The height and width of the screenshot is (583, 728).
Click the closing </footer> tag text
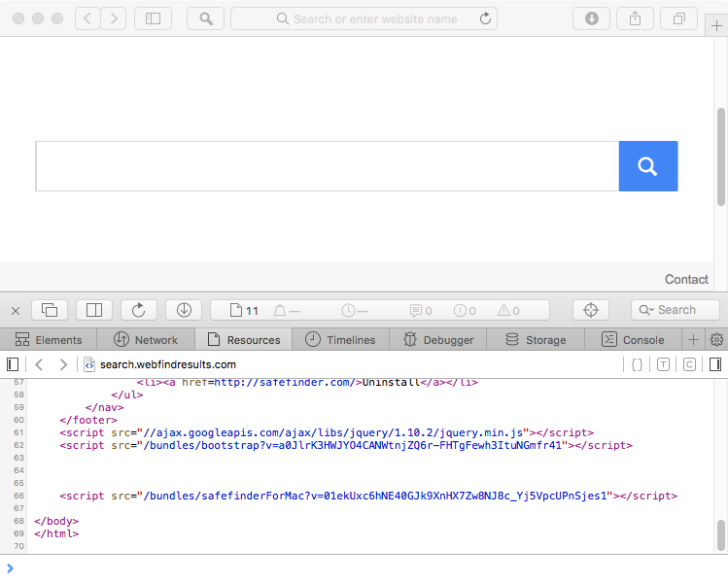(x=88, y=420)
